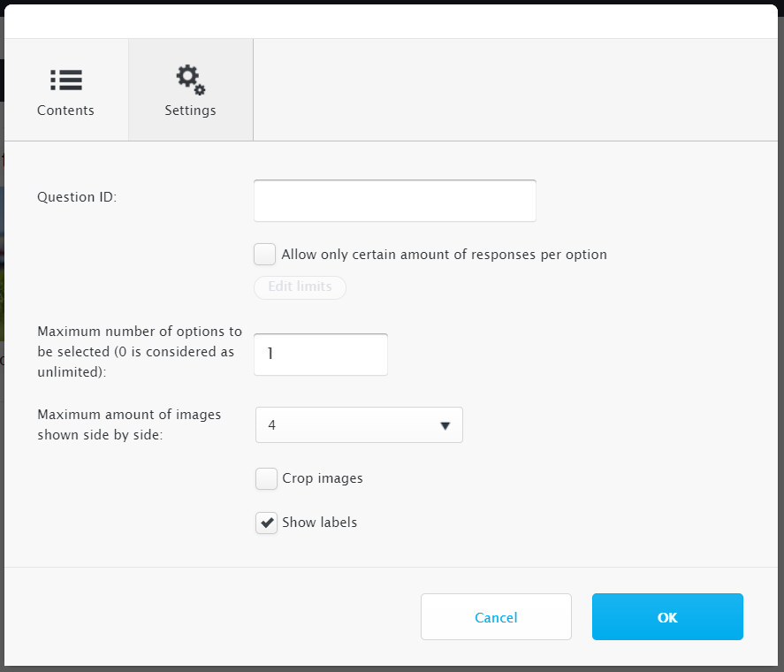Viewport: 784px width, 672px height.
Task: Uncheck the Show labels checkbox
Action: coord(267,523)
